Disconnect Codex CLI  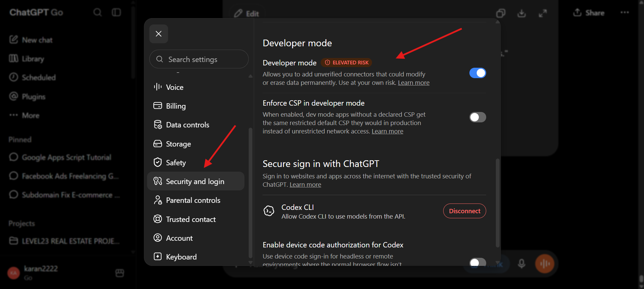click(x=465, y=211)
